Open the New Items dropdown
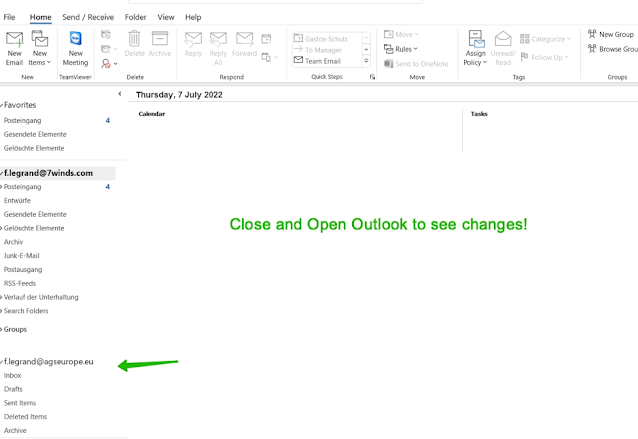This screenshot has width=638, height=439. (x=39, y=48)
